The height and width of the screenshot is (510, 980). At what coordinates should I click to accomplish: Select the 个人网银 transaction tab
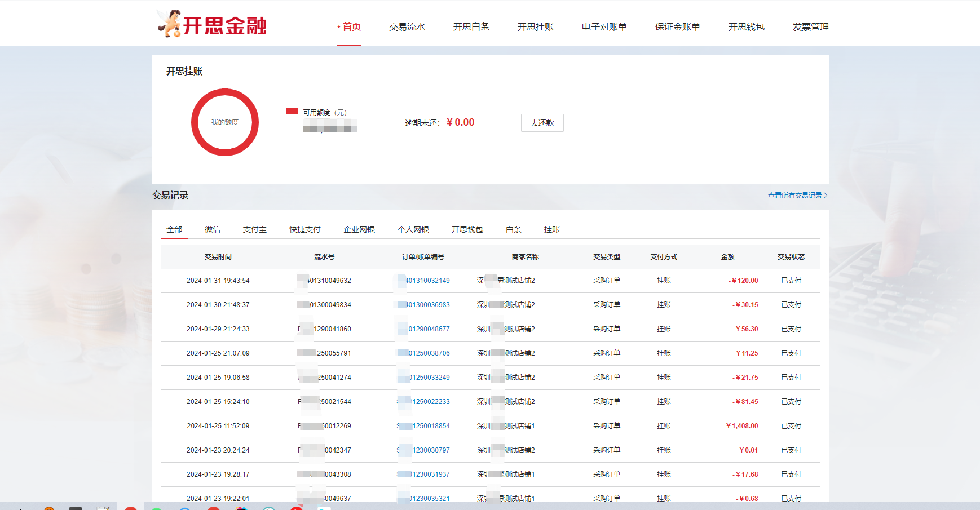[x=413, y=229]
